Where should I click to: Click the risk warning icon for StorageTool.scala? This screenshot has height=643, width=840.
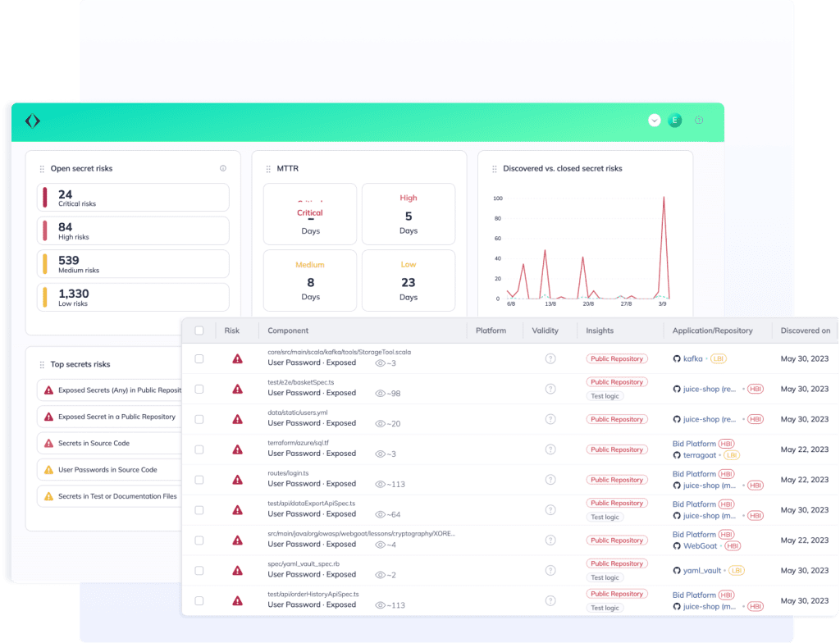(x=237, y=358)
